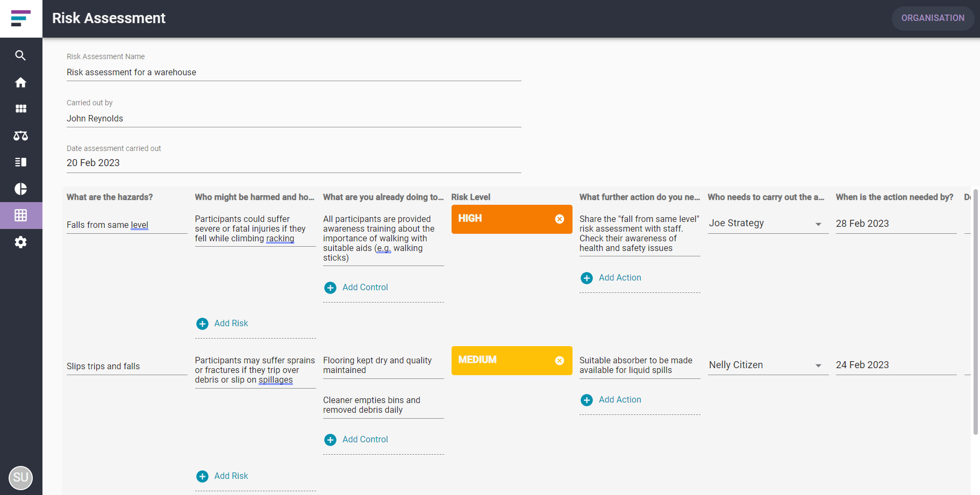
Task: Open the pie chart reports icon
Action: point(20,189)
